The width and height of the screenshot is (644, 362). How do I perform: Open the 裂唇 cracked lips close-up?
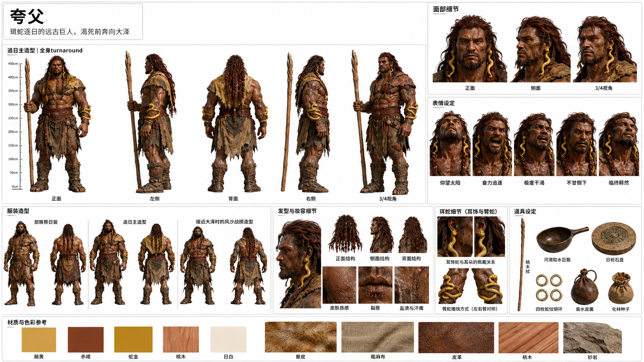point(375,285)
